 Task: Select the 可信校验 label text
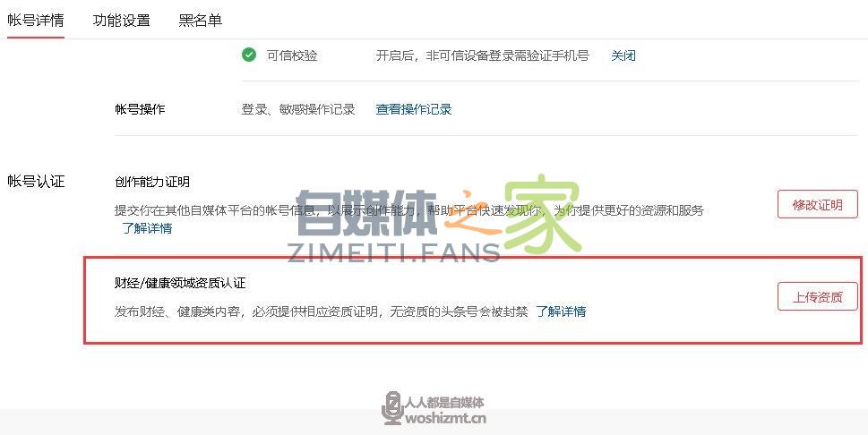coord(292,55)
